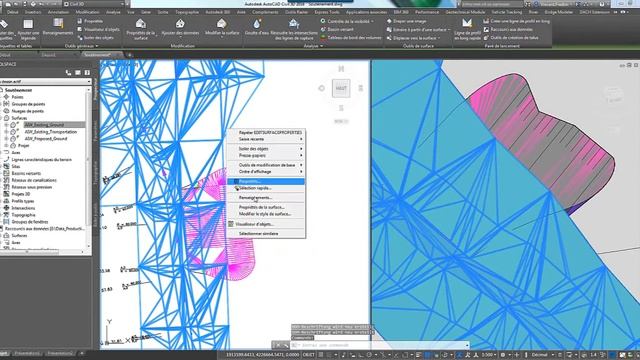Image resolution: width=640 pixels, height=360 pixels.
Task: Choose Sélectionner similaire in the context menu
Action: 266,233
